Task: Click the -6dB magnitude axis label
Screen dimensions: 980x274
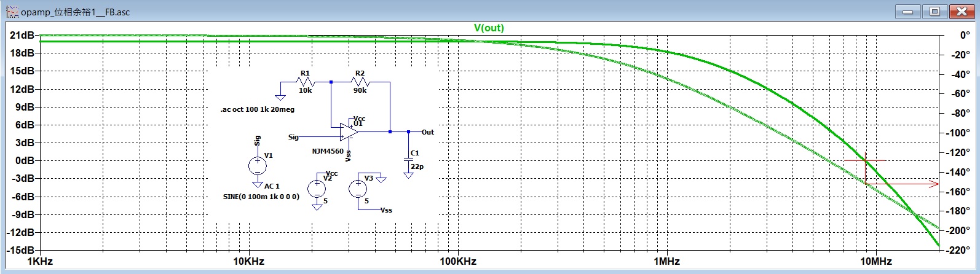Action: pyautogui.click(x=23, y=197)
